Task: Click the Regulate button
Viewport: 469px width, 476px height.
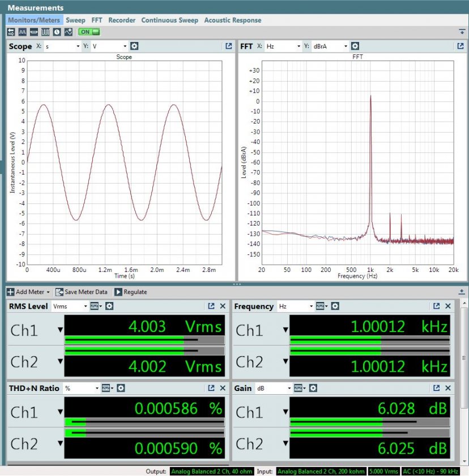Action: (x=131, y=292)
